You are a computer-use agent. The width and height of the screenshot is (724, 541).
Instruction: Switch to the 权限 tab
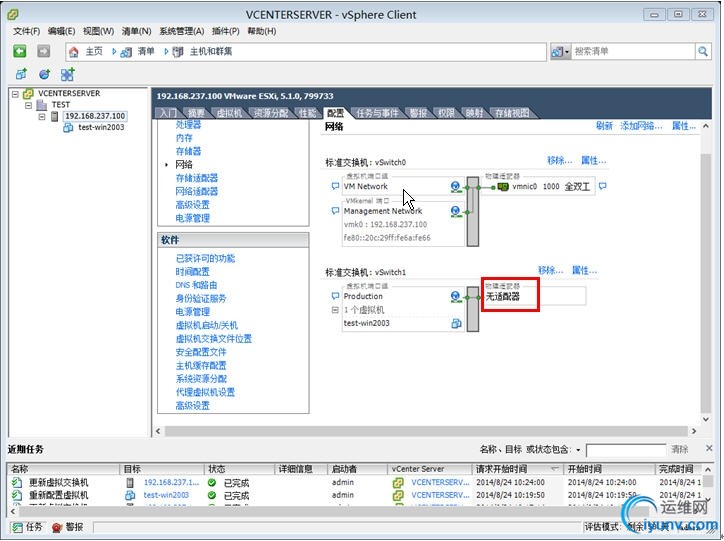[x=446, y=113]
